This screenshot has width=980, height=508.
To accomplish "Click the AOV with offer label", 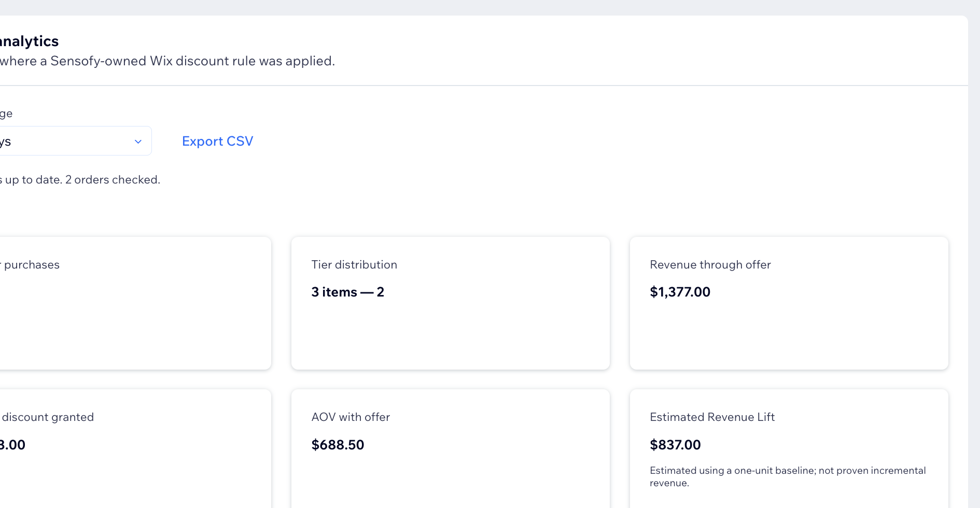I will [351, 417].
